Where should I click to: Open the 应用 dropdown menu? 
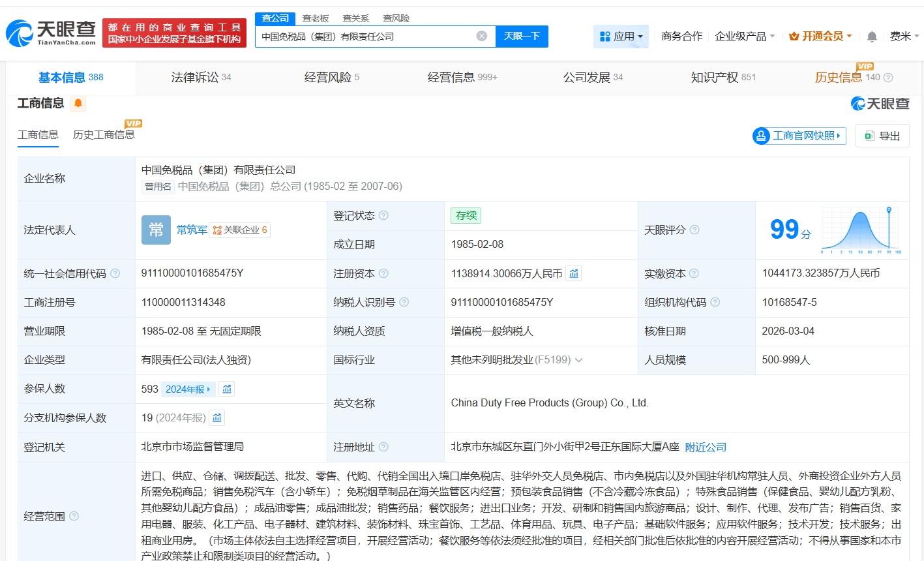621,37
